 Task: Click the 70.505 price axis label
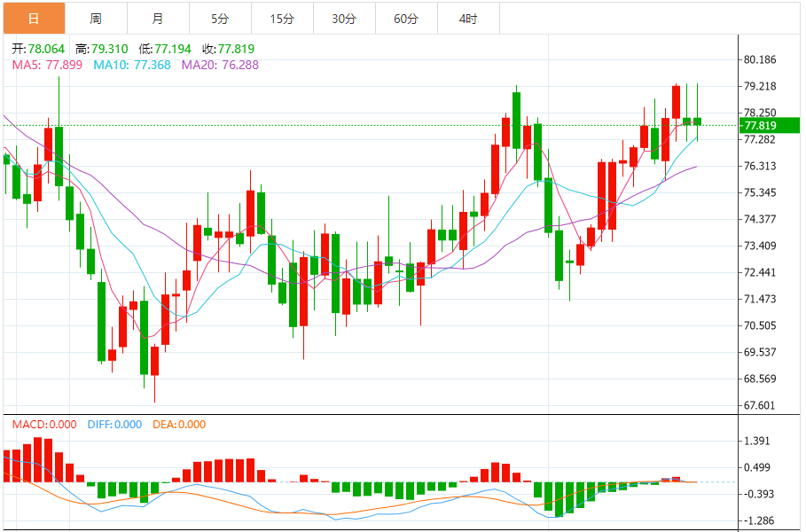tap(760, 325)
